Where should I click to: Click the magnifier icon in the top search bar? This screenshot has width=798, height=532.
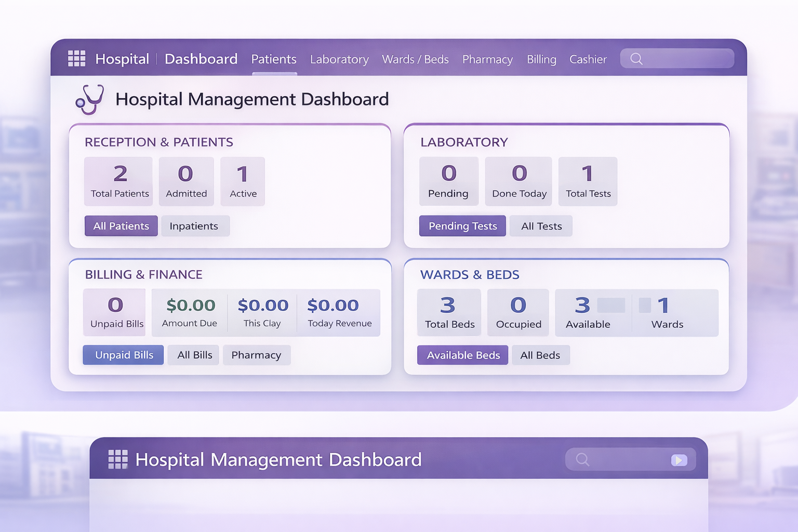pyautogui.click(x=636, y=59)
